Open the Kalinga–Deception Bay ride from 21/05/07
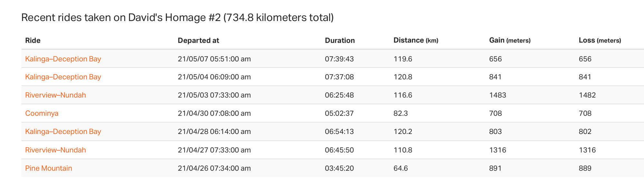 coord(63,59)
